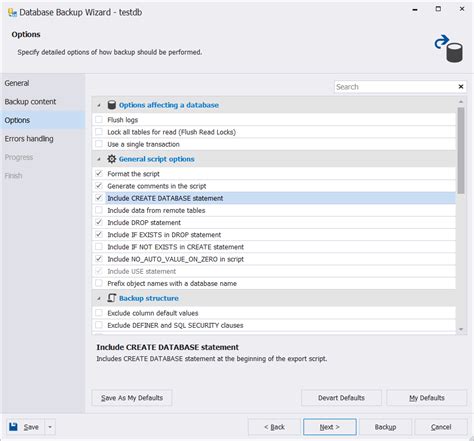Proceed with the Next button
The image size is (474, 441).
click(330, 427)
